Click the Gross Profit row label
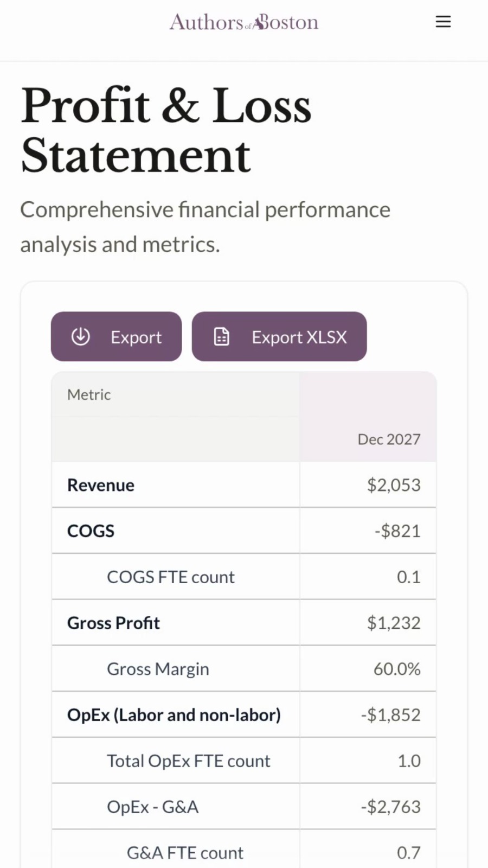 [x=113, y=623]
